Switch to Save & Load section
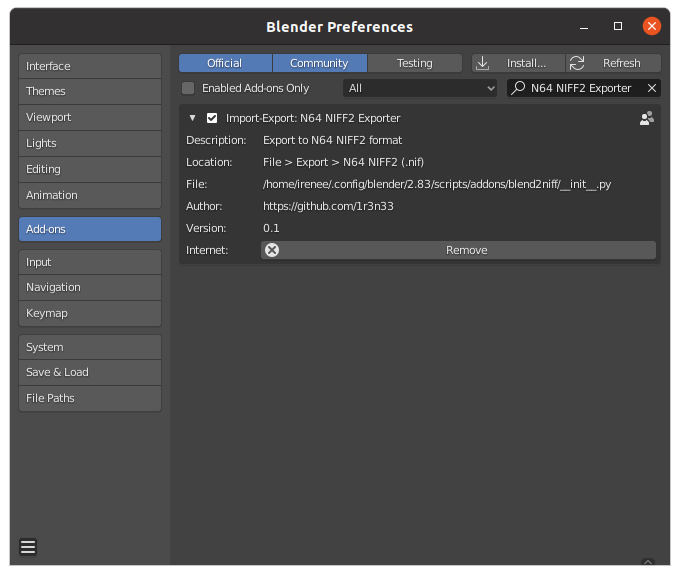This screenshot has width=680, height=575. click(x=90, y=372)
